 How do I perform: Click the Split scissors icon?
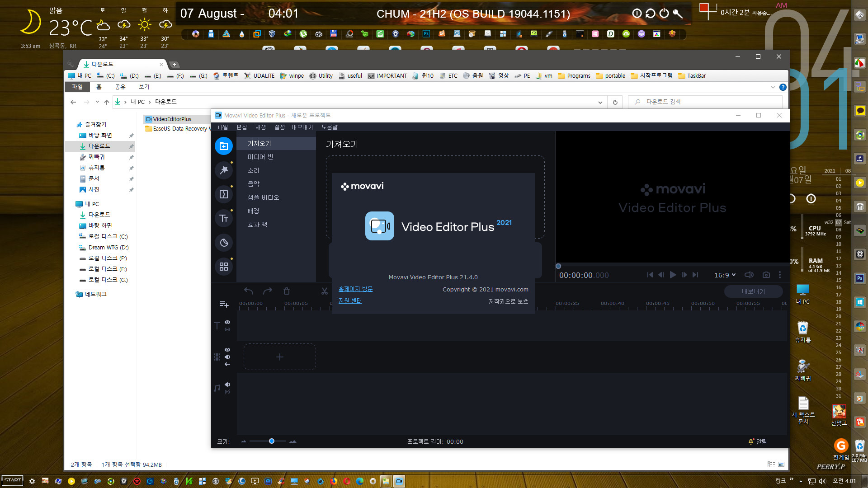point(324,291)
